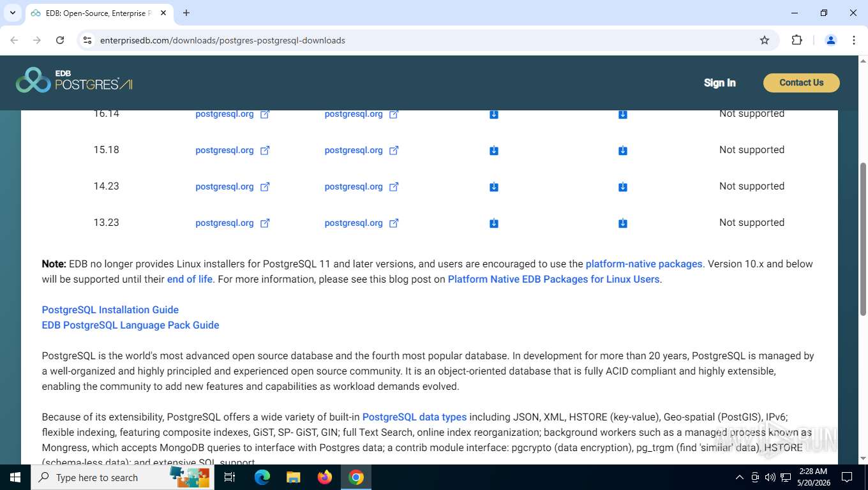Open the second postgresql.org link in the 13.23 row
868x490 pixels.
361,223
